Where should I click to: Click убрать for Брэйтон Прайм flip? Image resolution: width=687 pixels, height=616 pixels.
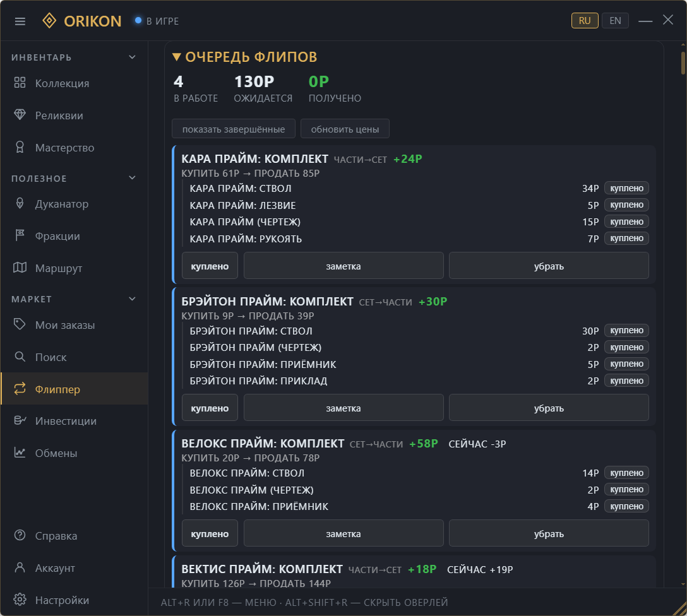tap(549, 408)
